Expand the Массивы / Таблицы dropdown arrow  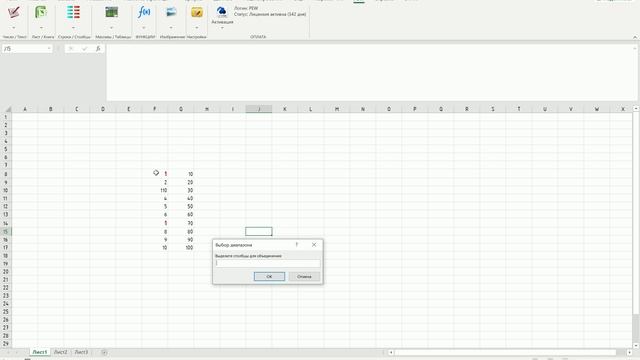(111, 28)
